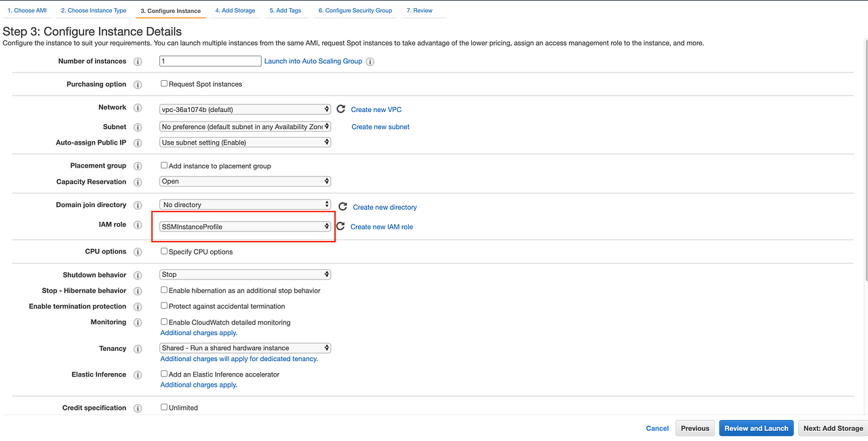Enable hibernation as additional stop behavior
The width and height of the screenshot is (868, 441).
[164, 290]
